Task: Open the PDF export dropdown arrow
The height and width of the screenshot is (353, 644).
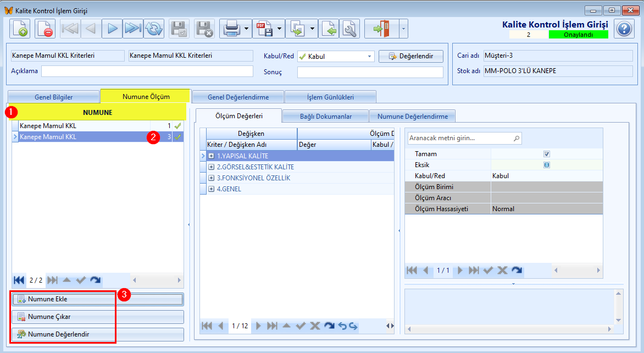Action: (x=279, y=29)
